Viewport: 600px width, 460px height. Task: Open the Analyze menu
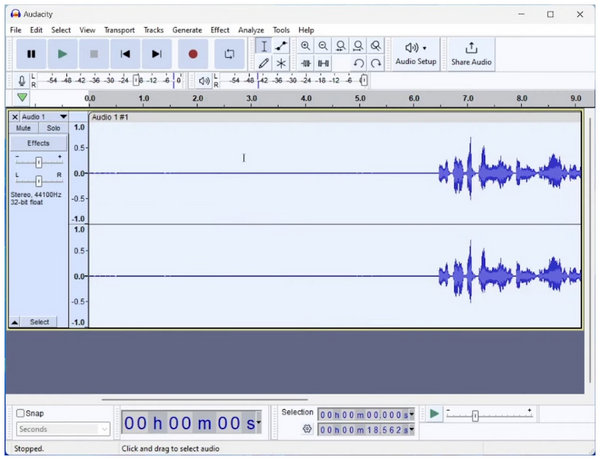pos(251,30)
